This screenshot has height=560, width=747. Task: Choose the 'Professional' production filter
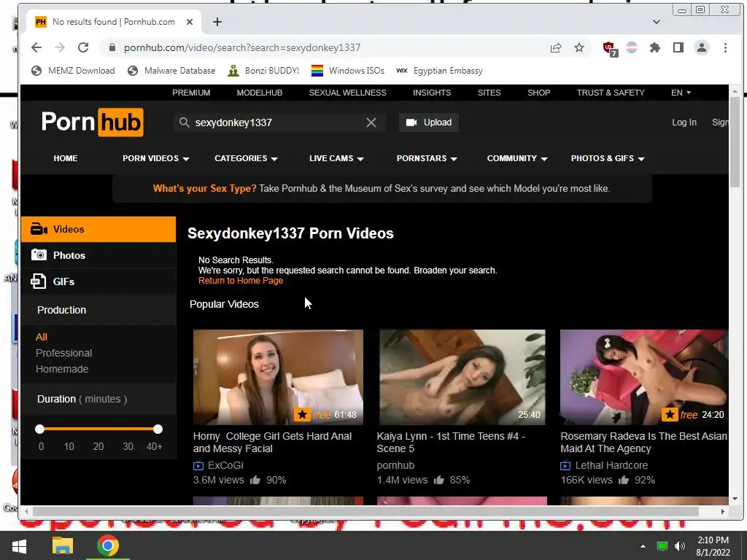point(64,353)
